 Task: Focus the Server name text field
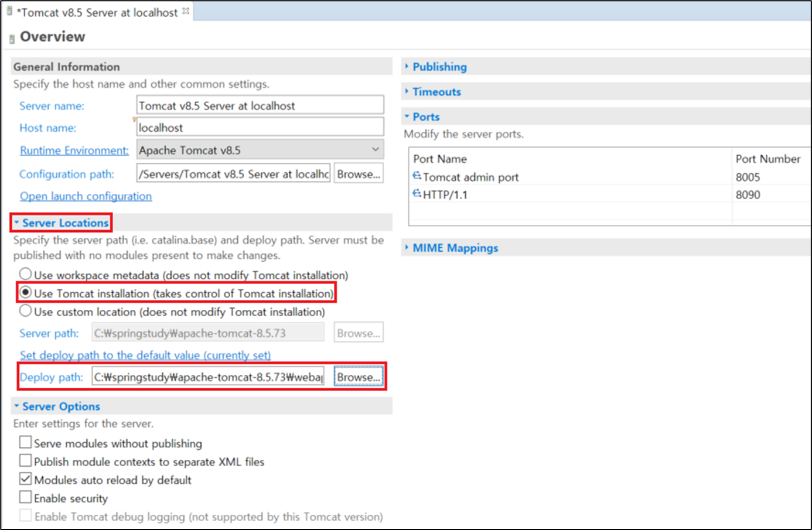[260, 105]
